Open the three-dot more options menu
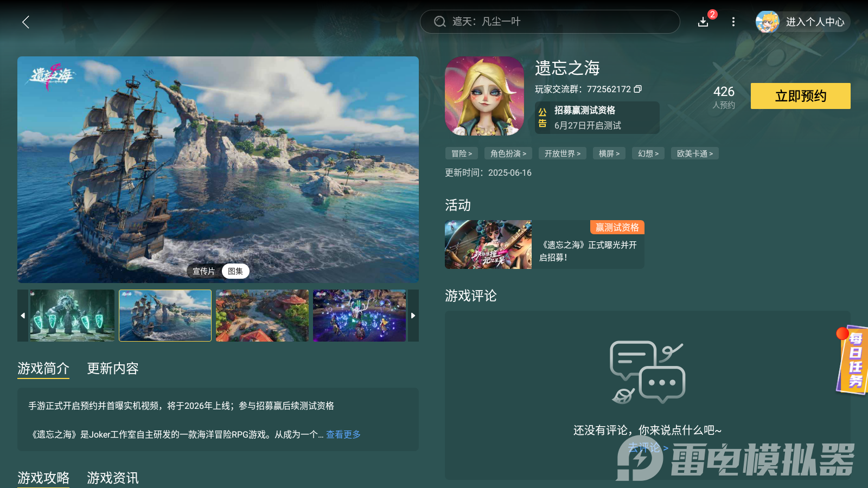This screenshot has height=488, width=868. 733,22
